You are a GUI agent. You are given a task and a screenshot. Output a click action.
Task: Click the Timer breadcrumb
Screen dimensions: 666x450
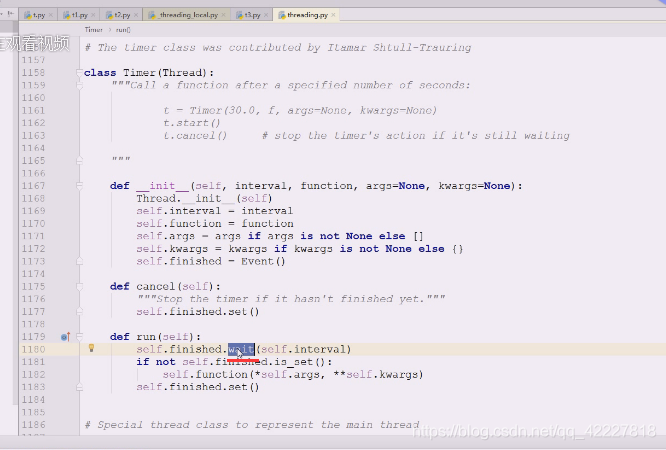tap(93, 30)
